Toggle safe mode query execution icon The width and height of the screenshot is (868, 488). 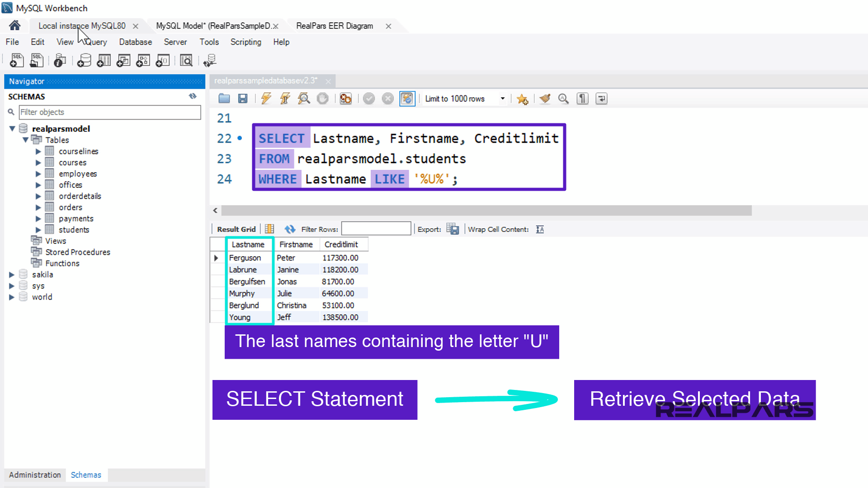[407, 99]
